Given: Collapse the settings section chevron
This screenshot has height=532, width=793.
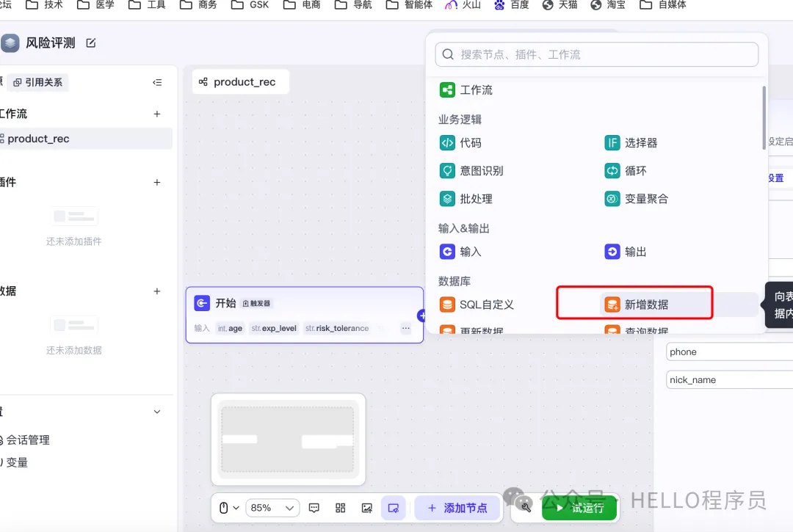Looking at the screenshot, I should (x=157, y=412).
